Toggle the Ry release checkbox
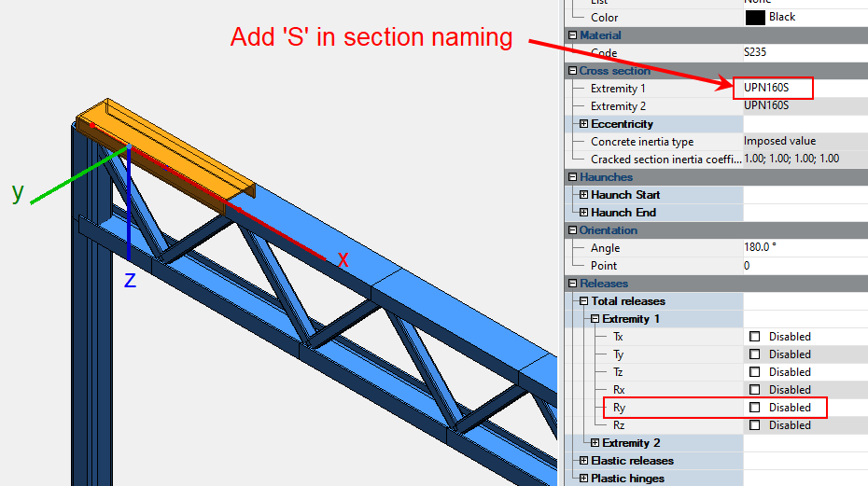 pos(755,408)
